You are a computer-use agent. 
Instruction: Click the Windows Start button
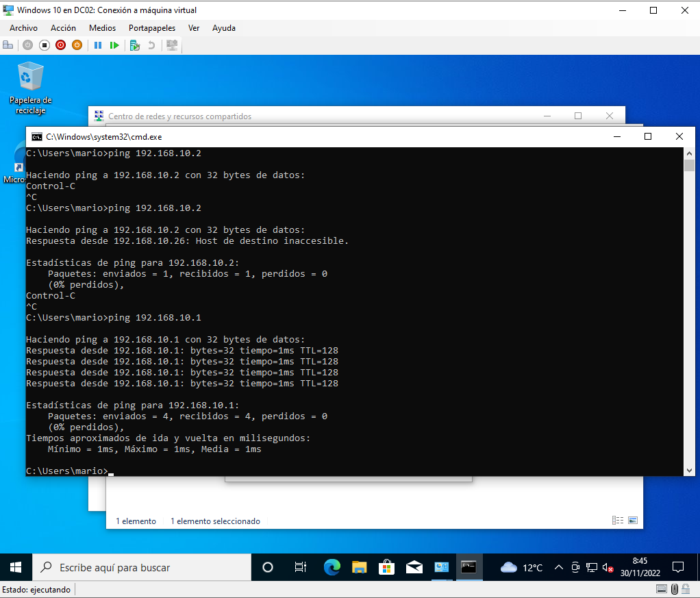[x=16, y=567]
